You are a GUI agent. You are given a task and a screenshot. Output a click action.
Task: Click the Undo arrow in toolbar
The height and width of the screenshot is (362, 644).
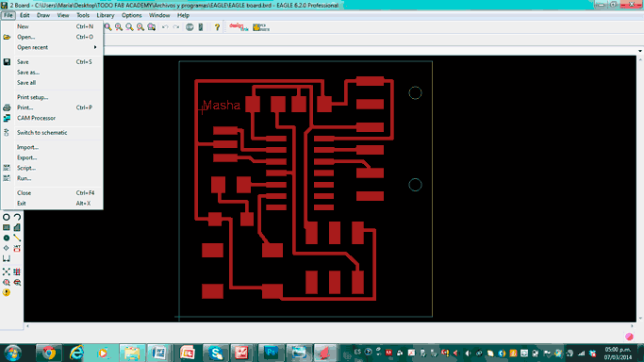[x=165, y=27]
